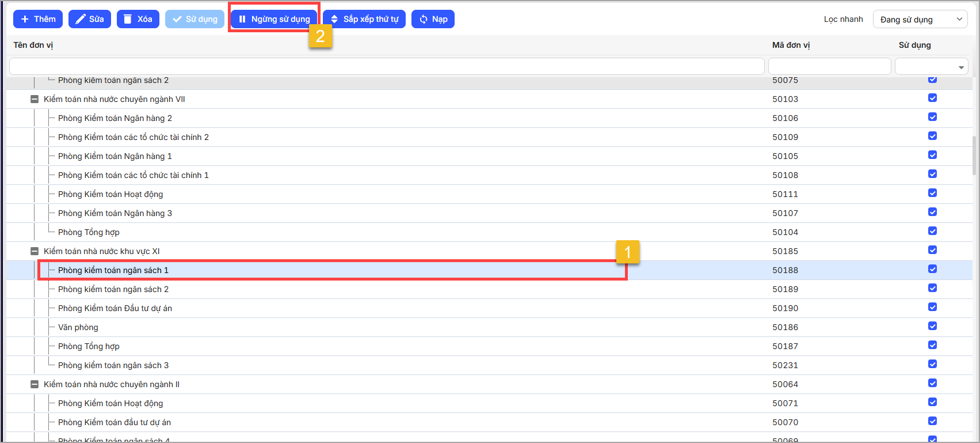
Task: Toggle Sử dụng checkbox for unit 50103
Action: pos(932,98)
